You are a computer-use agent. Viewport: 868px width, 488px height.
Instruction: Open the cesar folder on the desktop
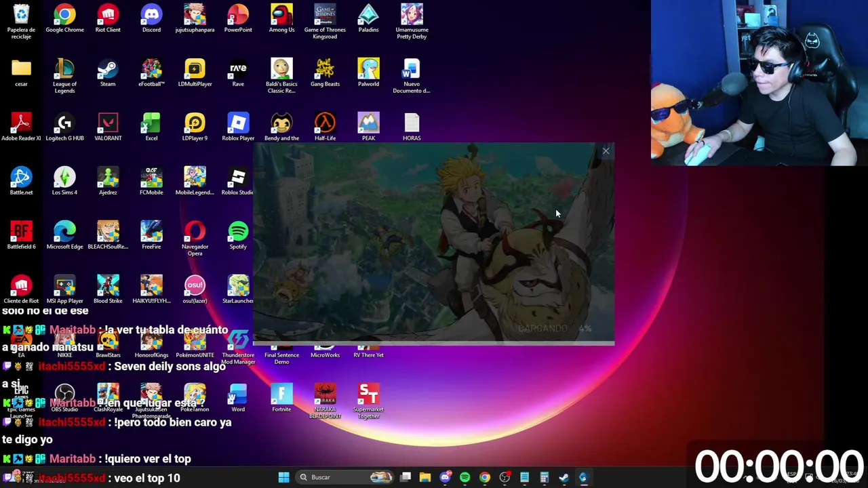click(21, 73)
